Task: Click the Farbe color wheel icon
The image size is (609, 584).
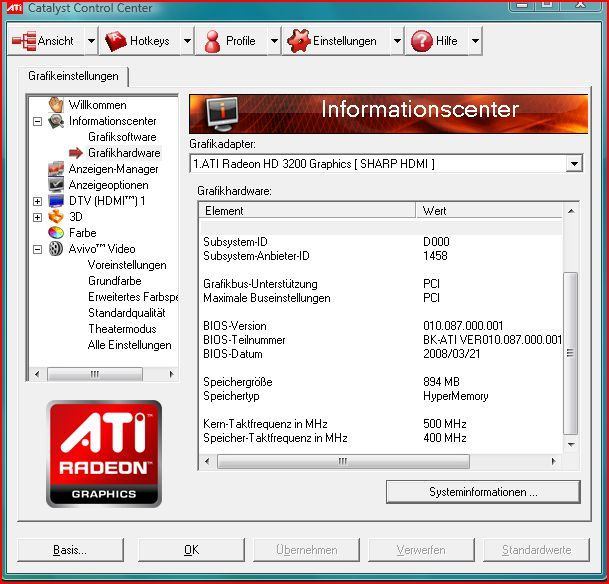Action: click(x=56, y=233)
